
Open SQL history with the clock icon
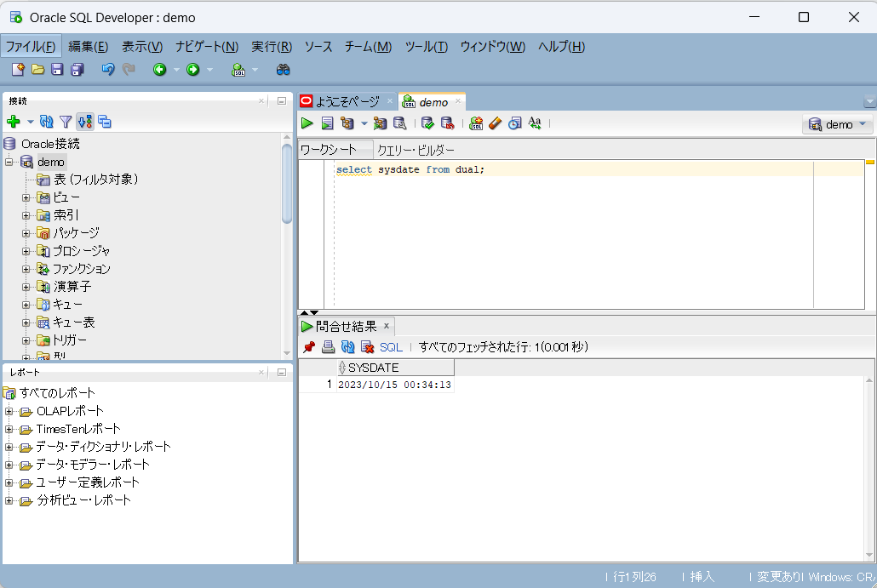(514, 123)
